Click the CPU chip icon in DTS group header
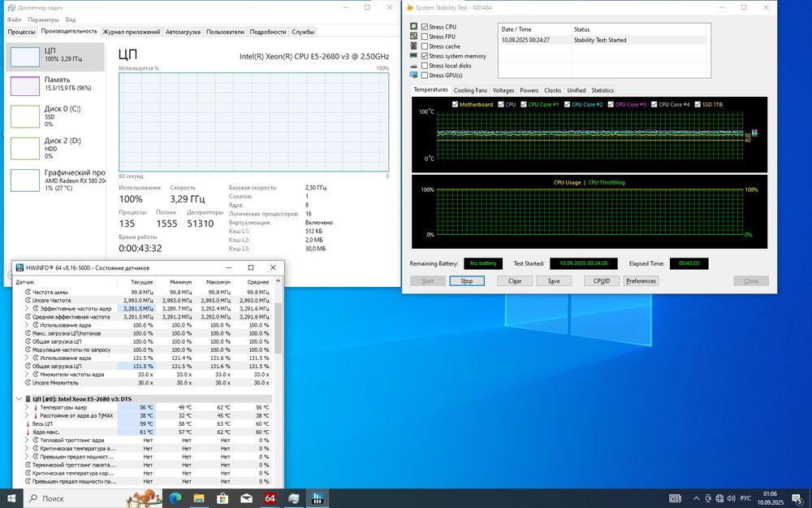 pos(28,399)
